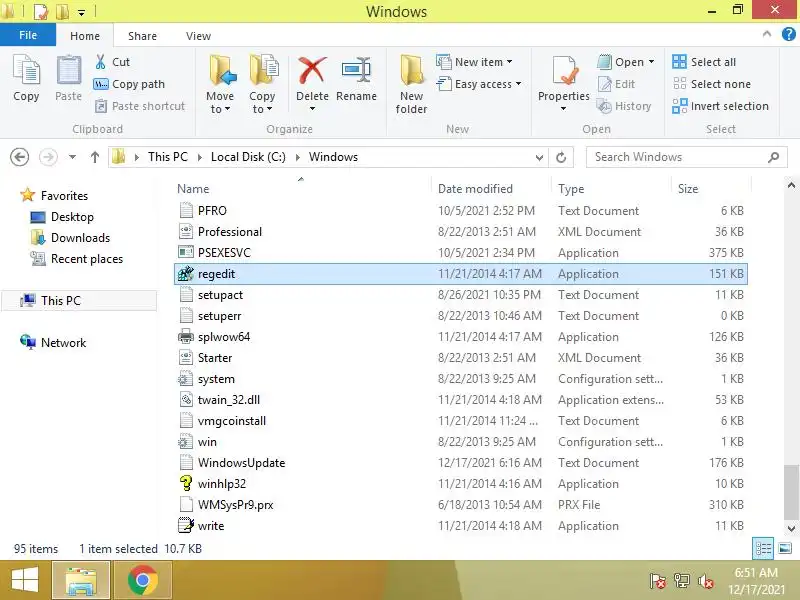Click Paste shortcut option

click(x=140, y=106)
